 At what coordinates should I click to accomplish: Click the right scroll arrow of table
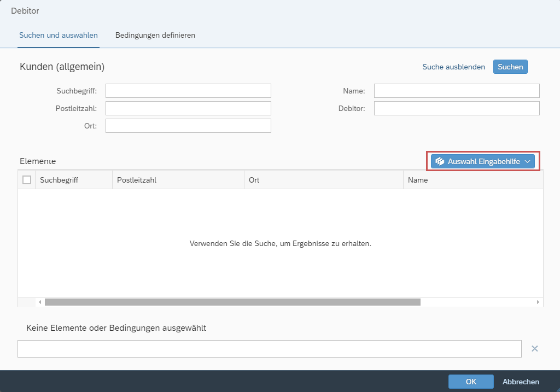pos(538,302)
